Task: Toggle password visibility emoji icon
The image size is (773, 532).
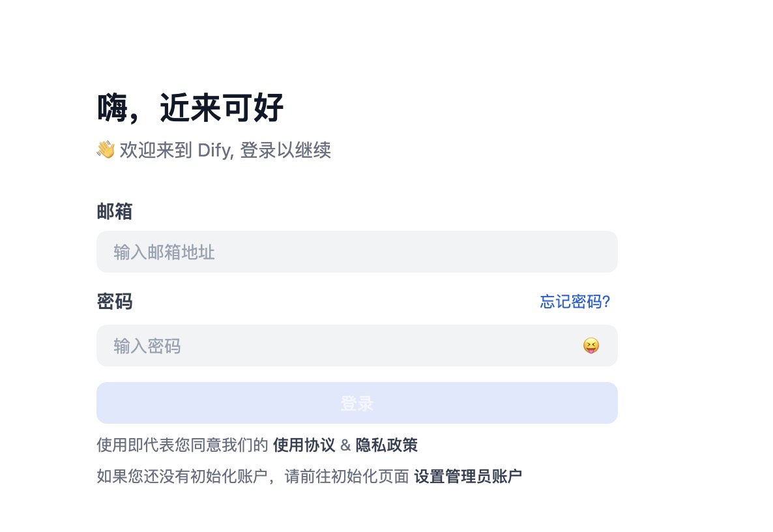Action: (591, 346)
